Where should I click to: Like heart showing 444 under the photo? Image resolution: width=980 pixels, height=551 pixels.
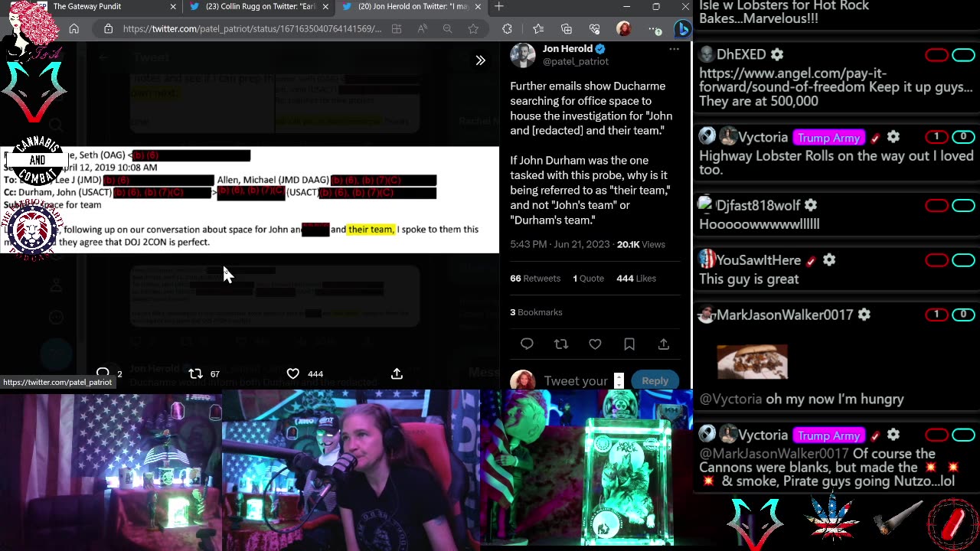coord(292,373)
